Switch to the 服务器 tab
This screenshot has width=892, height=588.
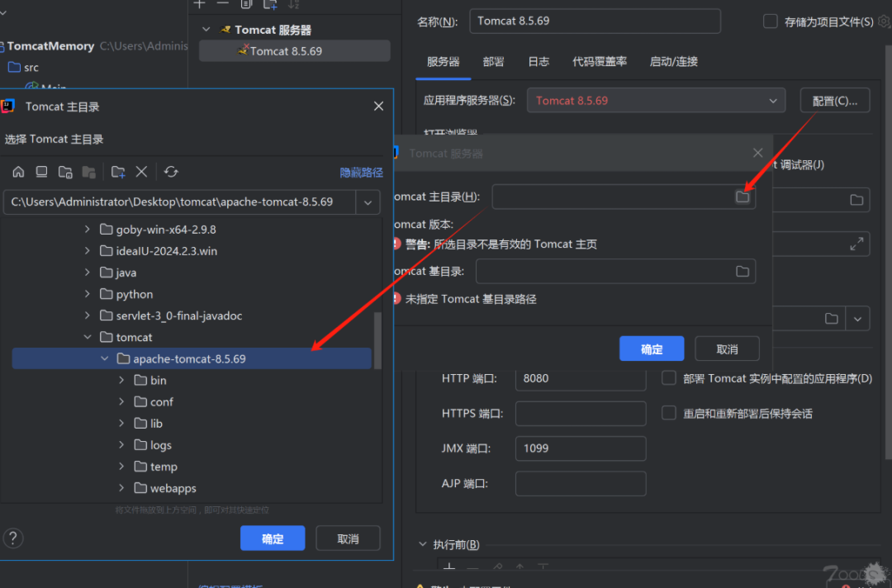[444, 61]
